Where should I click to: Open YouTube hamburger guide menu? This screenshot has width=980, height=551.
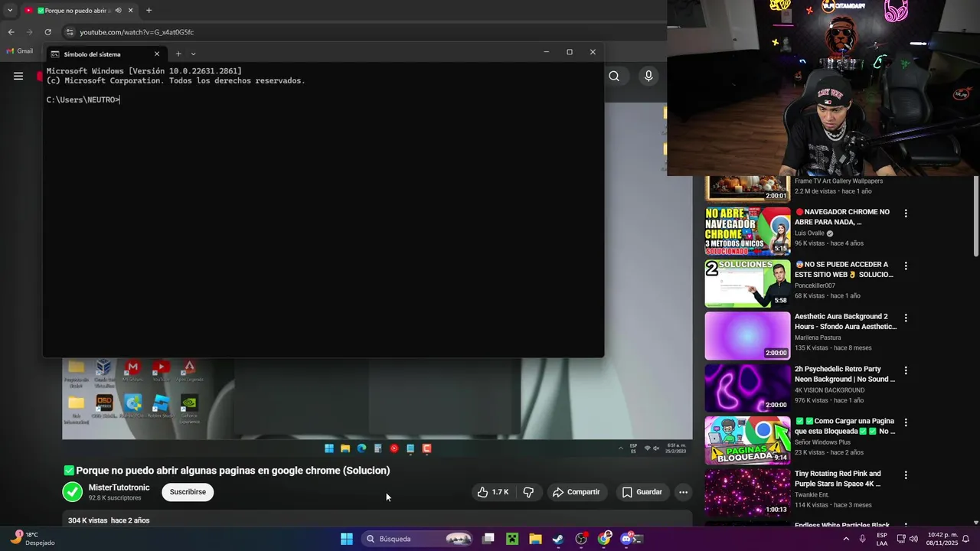[18, 76]
